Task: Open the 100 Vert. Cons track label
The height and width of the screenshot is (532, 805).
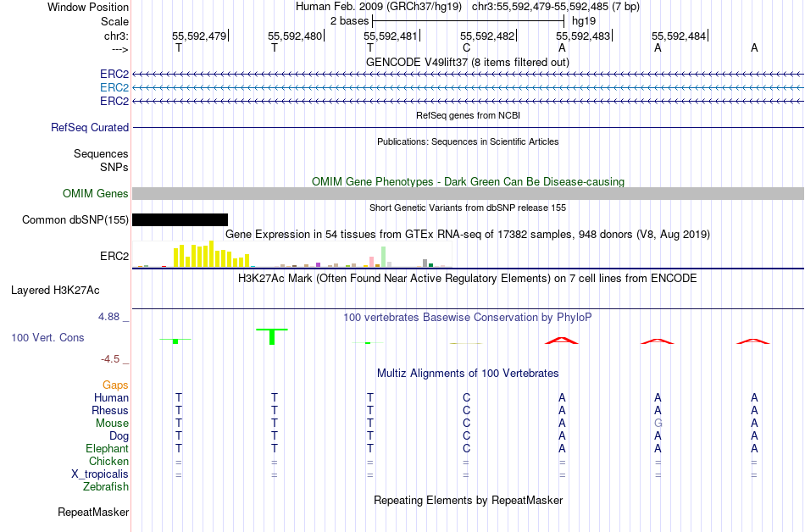Action: (47, 337)
